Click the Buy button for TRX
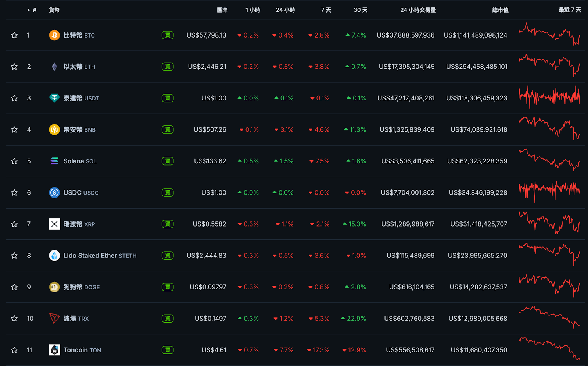Viewport: 588px width, 366px height. (168, 318)
